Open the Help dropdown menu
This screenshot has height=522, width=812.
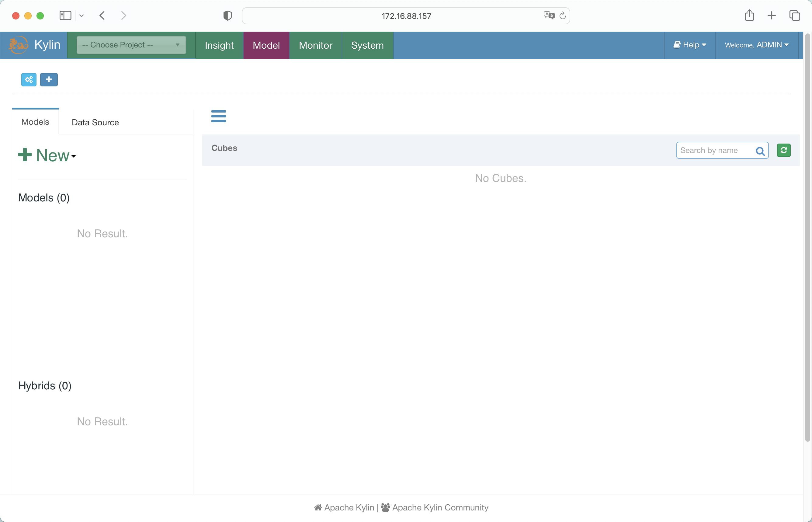pos(690,45)
